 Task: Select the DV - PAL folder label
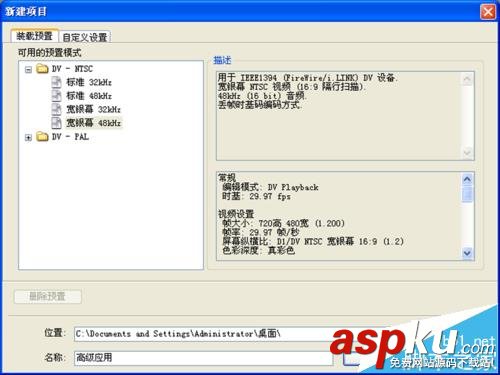click(x=70, y=136)
